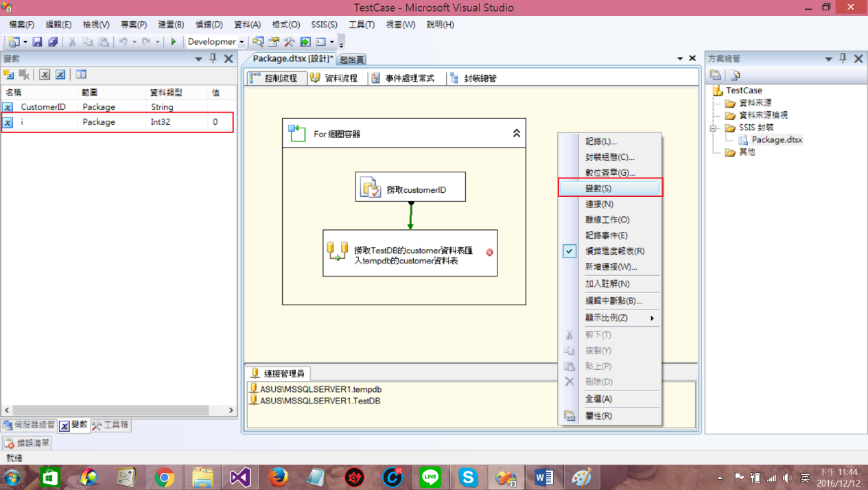The width and height of the screenshot is (868, 490).
Task: Click the 變數 panel horizontal scrollbar right arrow
Action: pos(230,410)
